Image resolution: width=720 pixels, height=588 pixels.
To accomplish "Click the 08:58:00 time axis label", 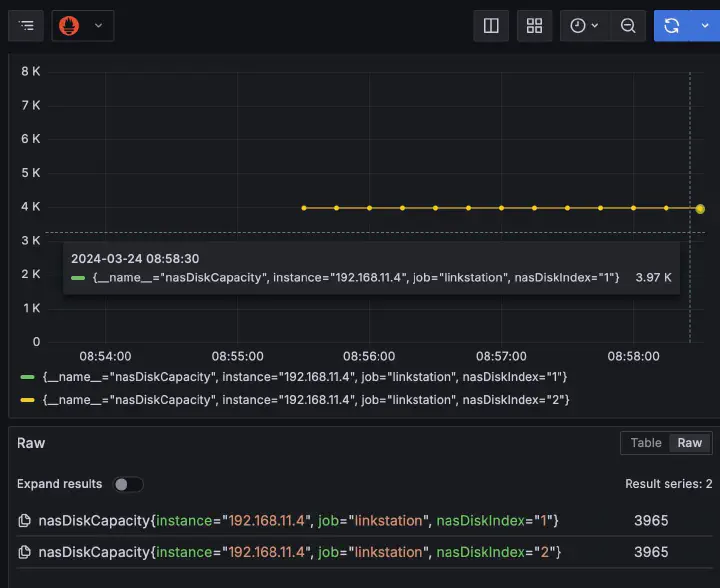I will pos(633,356).
